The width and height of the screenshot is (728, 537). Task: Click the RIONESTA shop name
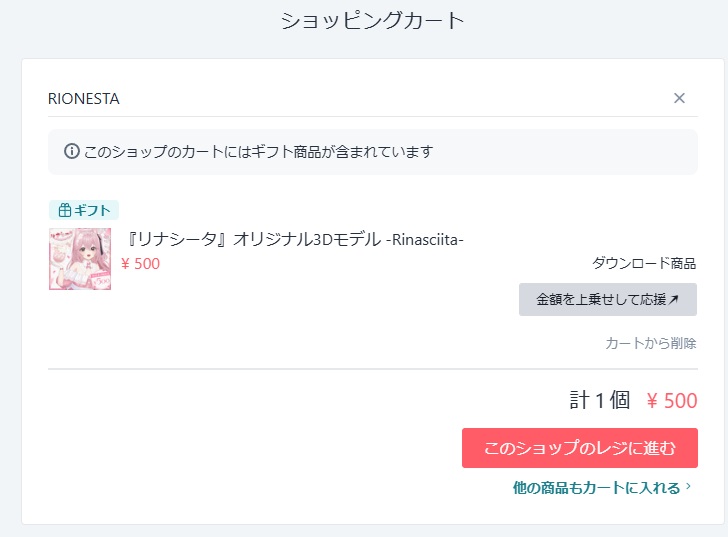pyautogui.click(x=84, y=98)
